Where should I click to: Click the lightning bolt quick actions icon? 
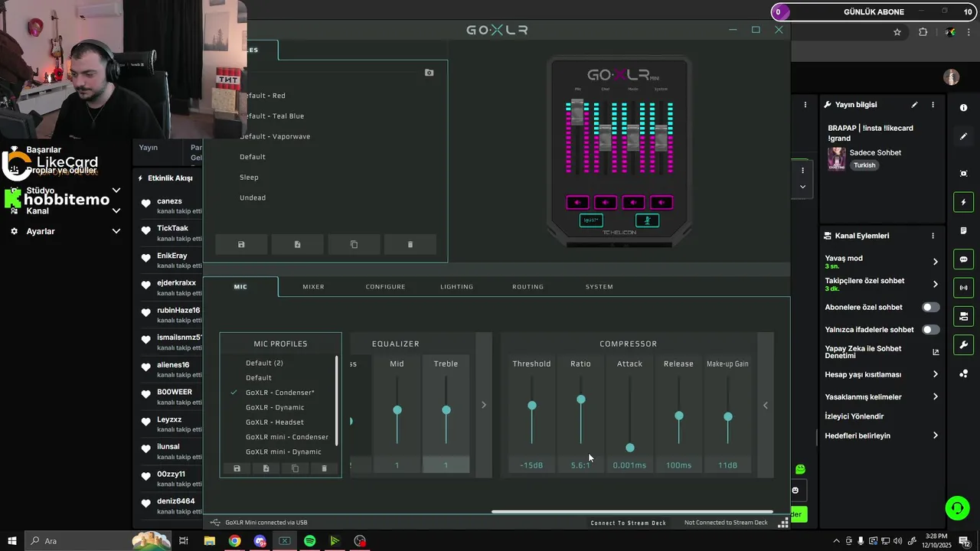click(x=963, y=202)
